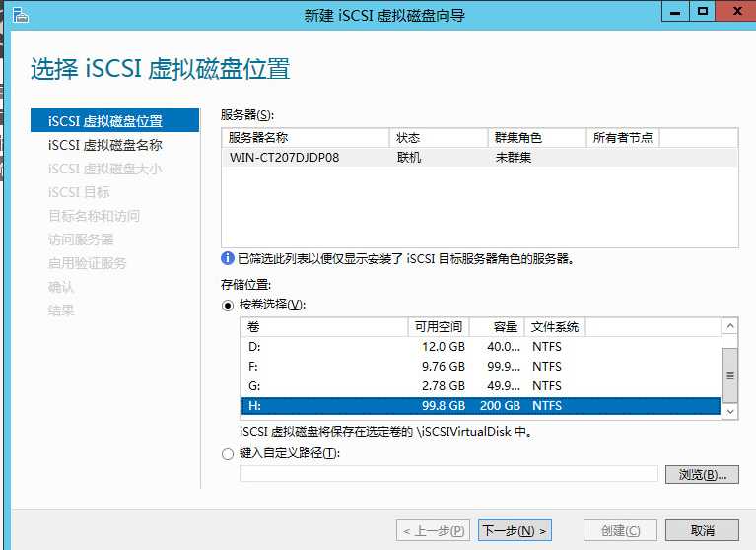This screenshot has width=756, height=550.
Task: Select the 键入自定义路径 radio button
Action: (x=228, y=454)
